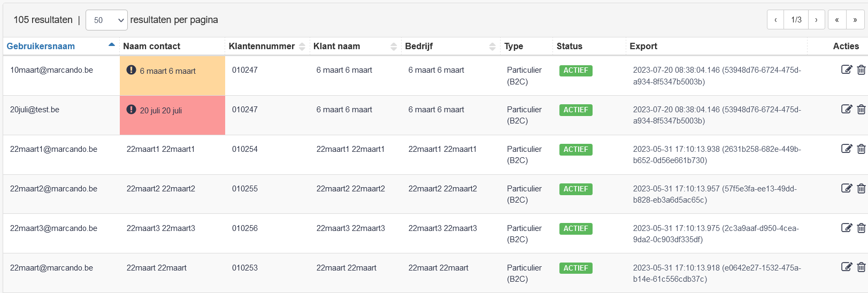Click username 20juli@test.be
The width and height of the screenshot is (868, 293).
35,110
